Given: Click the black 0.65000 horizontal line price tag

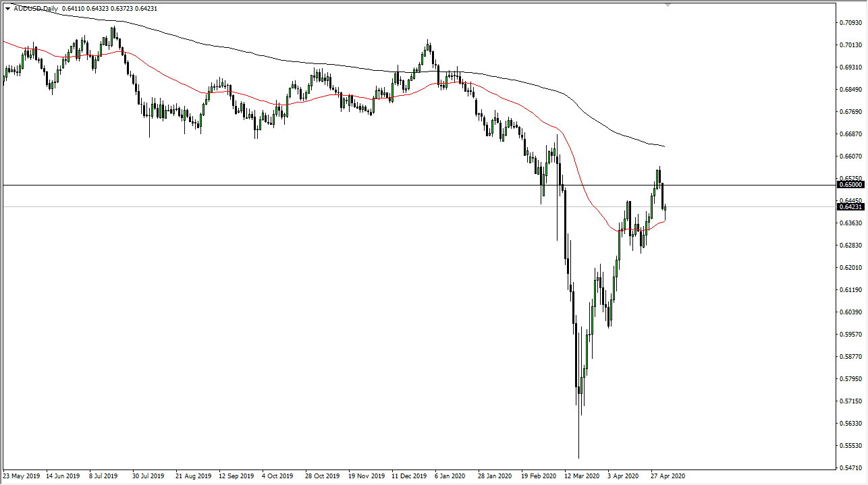Looking at the screenshot, I should click(850, 184).
